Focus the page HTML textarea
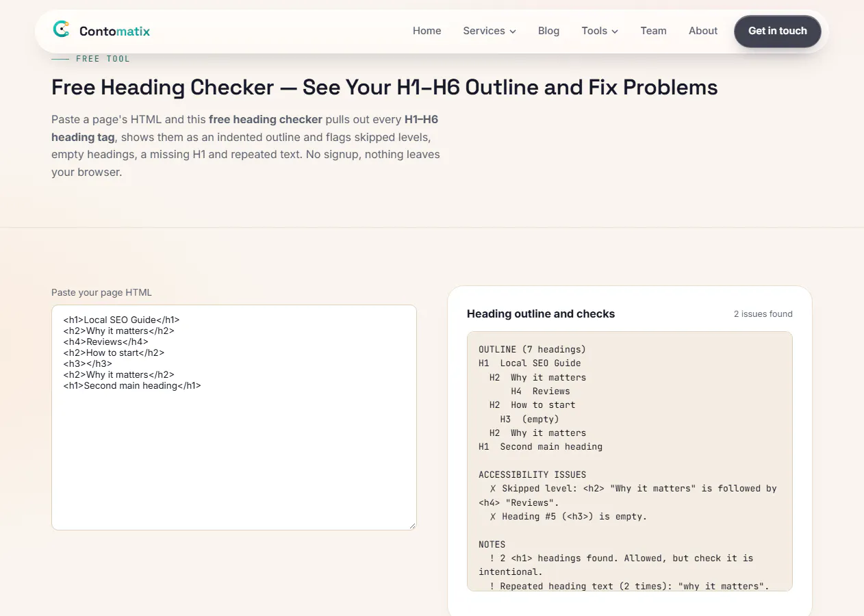Viewport: 864px width, 616px height. pyautogui.click(x=234, y=417)
